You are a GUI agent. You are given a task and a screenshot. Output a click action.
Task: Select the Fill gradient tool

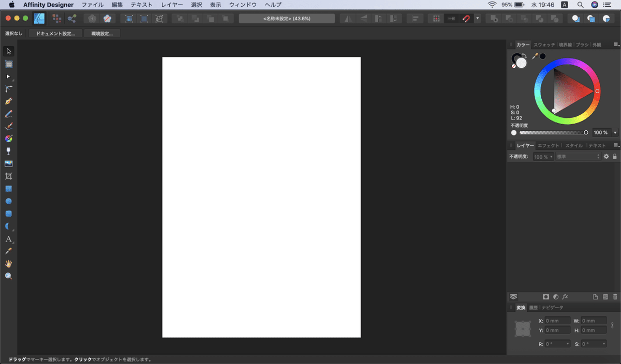pos(8,139)
